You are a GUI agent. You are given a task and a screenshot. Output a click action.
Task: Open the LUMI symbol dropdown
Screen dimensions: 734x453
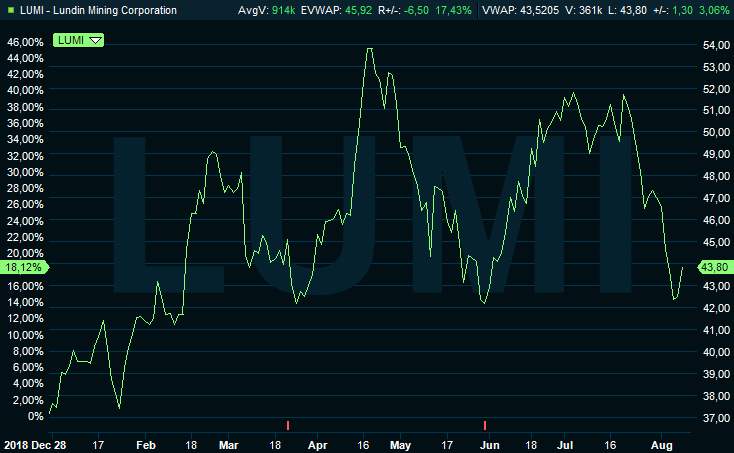78,40
